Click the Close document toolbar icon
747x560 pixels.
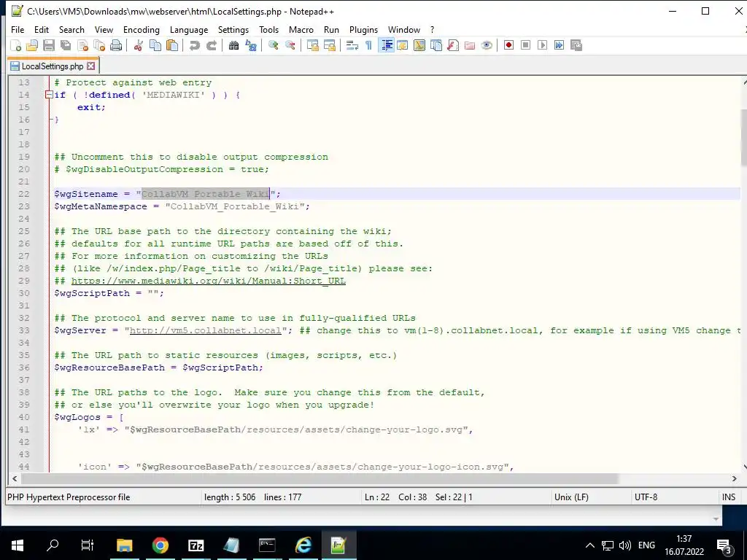pyautogui.click(x=82, y=45)
